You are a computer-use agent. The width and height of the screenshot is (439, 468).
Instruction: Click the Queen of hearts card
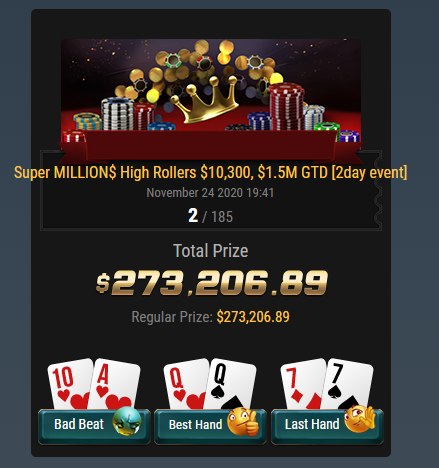(186, 384)
